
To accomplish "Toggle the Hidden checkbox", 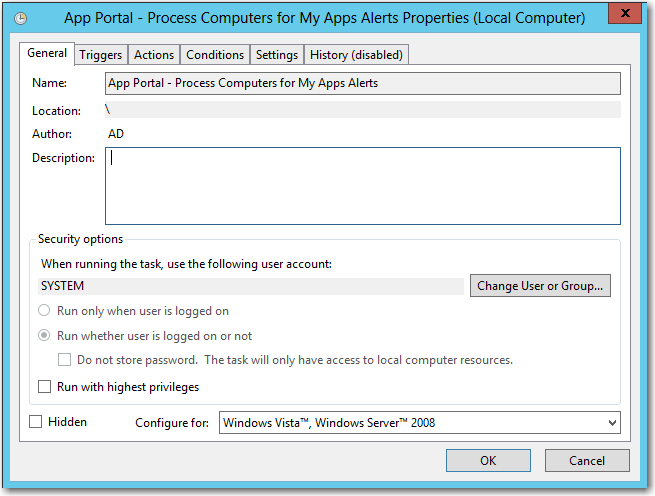I will point(36,422).
